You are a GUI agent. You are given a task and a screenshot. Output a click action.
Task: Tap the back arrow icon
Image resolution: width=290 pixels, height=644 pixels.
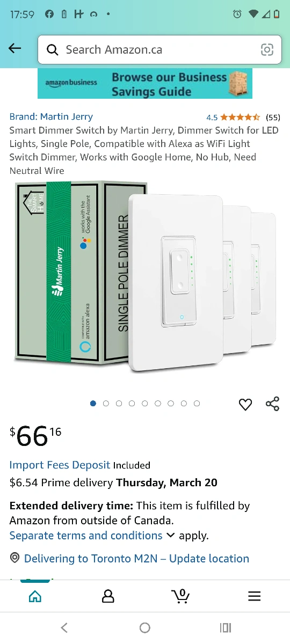click(x=15, y=49)
